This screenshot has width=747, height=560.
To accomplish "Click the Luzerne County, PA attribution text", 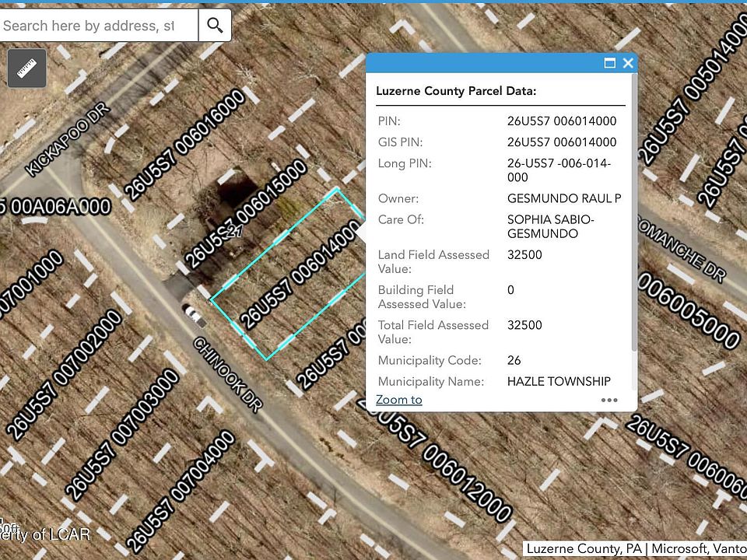I will click(x=584, y=548).
